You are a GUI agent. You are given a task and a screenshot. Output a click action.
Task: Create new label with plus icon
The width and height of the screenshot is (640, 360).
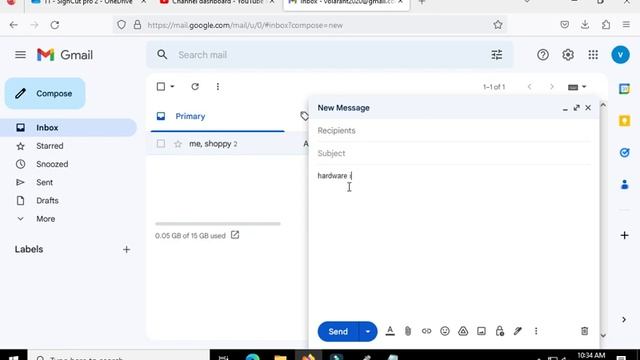pos(127,249)
